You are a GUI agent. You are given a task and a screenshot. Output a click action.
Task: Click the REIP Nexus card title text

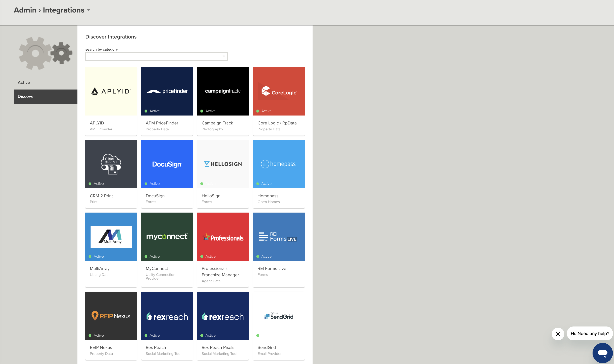pyautogui.click(x=101, y=347)
